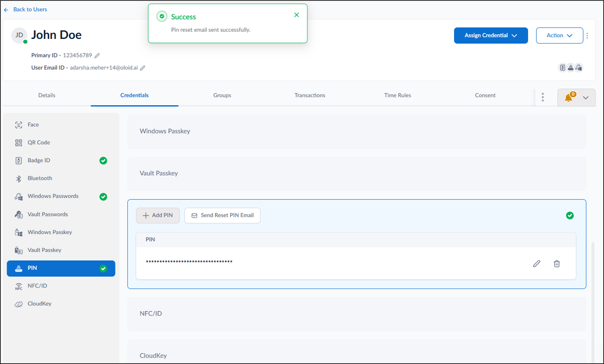
Task: Click the PIN column header
Action: [150, 240]
